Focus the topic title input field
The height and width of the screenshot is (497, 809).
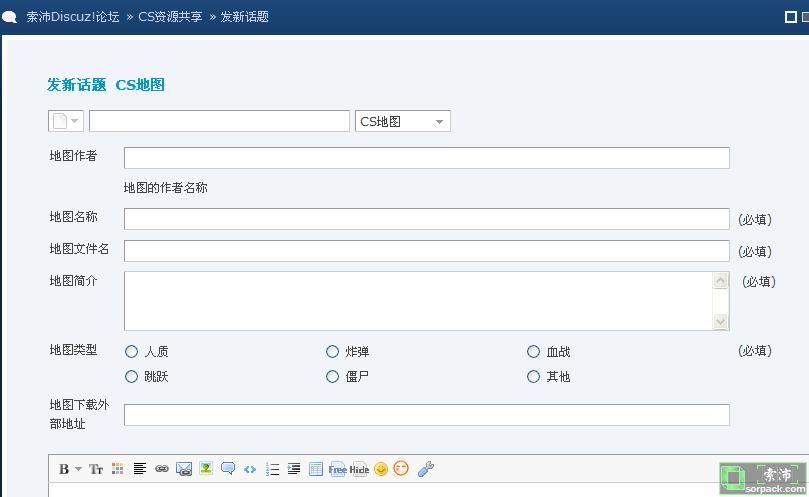(219, 121)
